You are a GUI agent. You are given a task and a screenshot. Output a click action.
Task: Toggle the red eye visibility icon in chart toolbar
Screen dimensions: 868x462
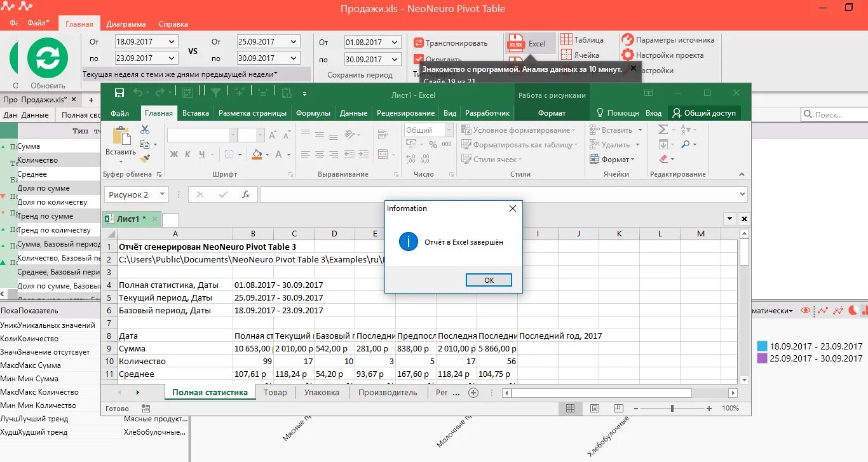[806, 311]
